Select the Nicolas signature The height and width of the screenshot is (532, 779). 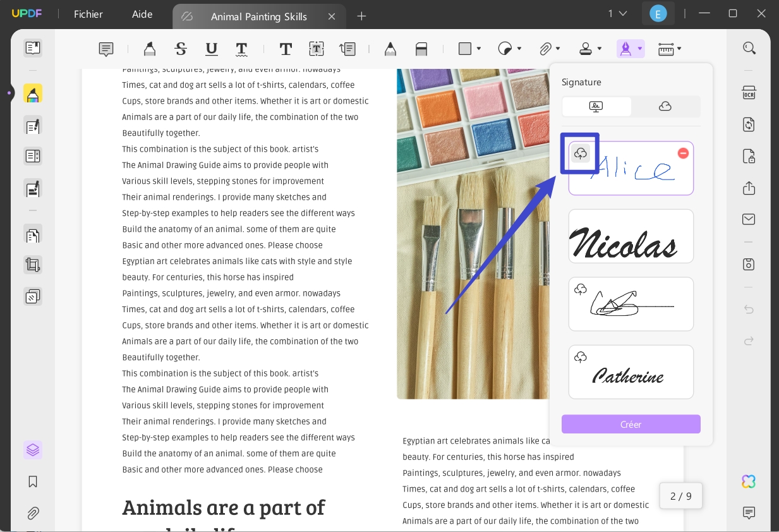click(631, 236)
